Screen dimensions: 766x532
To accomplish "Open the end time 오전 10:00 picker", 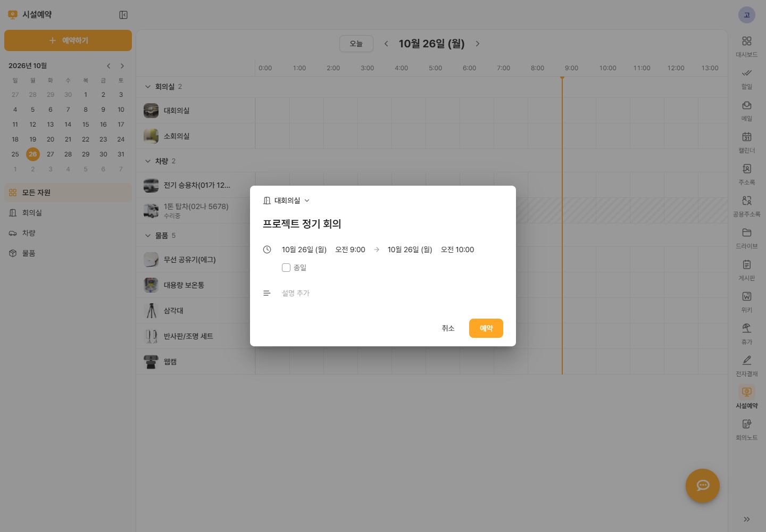I will 457,250.
